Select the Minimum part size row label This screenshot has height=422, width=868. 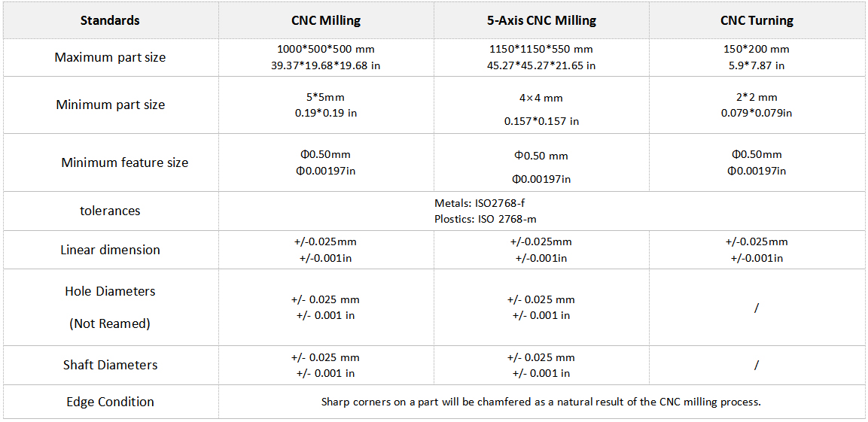click(x=110, y=105)
